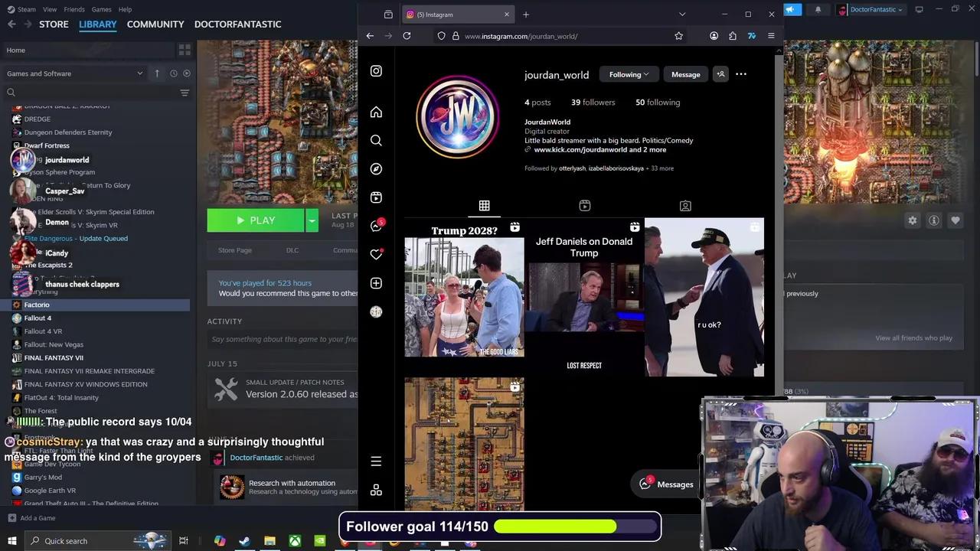Select Dwarf Fortress in Steam library
Image resolution: width=980 pixels, height=551 pixels.
point(47,145)
